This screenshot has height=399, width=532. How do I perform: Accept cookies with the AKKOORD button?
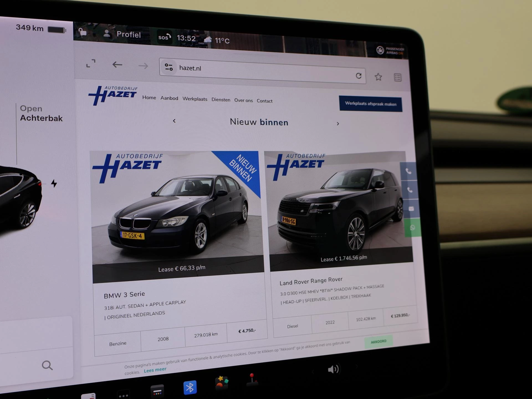[x=379, y=342]
